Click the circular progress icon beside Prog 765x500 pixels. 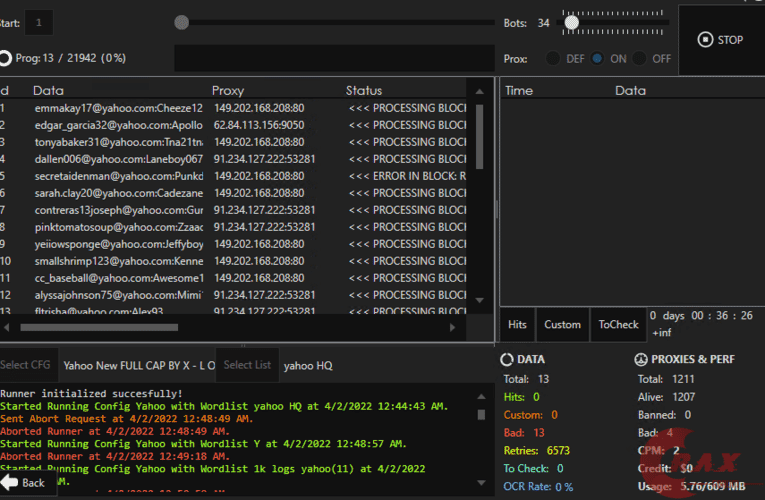click(x=5, y=58)
